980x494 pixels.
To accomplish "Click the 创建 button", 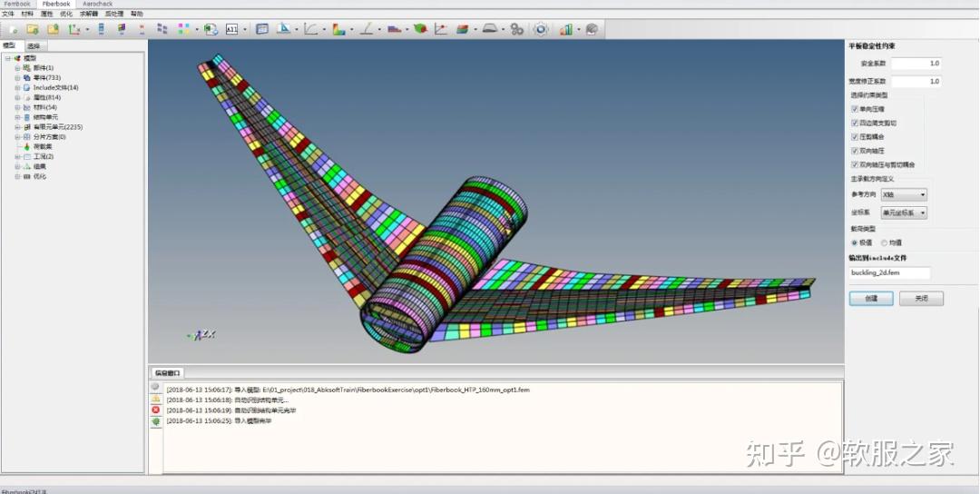I will [871, 299].
